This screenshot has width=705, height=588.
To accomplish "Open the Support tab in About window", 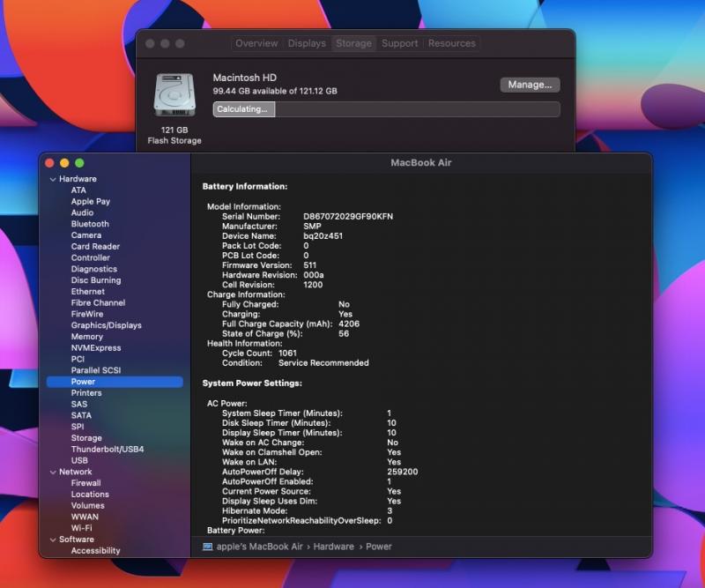I will point(400,44).
